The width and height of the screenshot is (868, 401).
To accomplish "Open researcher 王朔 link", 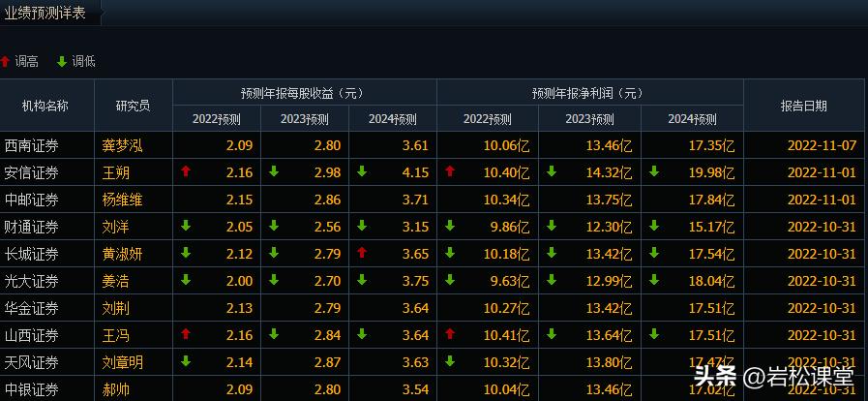I will pyautogui.click(x=116, y=172).
